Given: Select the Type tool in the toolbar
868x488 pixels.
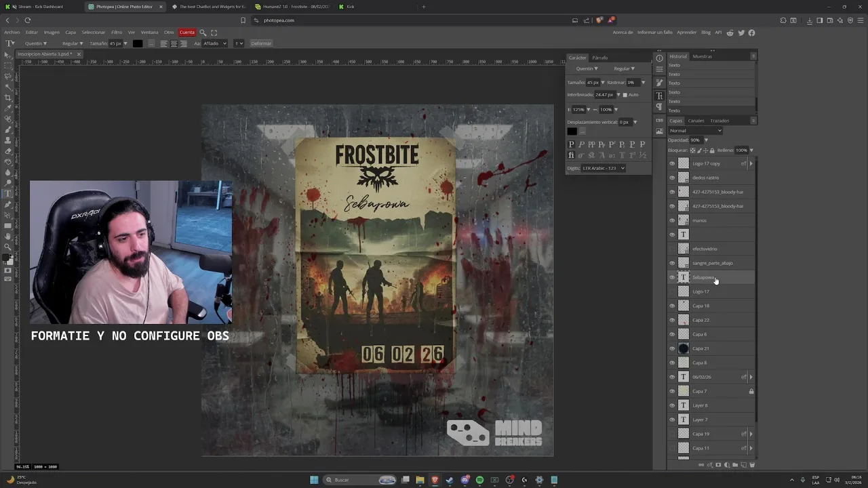Looking at the screenshot, I should click(x=8, y=193).
